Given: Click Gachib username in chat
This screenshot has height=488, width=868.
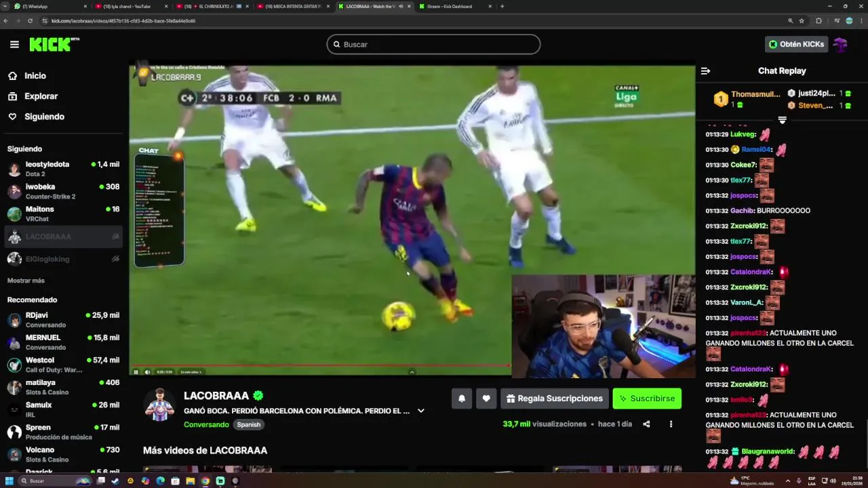Looking at the screenshot, I should pos(743,211).
